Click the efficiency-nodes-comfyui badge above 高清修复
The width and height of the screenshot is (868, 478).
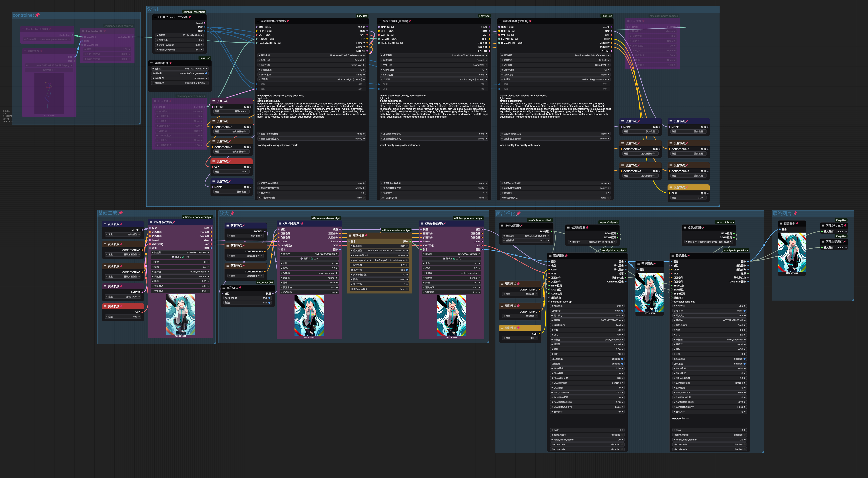[x=396, y=230]
